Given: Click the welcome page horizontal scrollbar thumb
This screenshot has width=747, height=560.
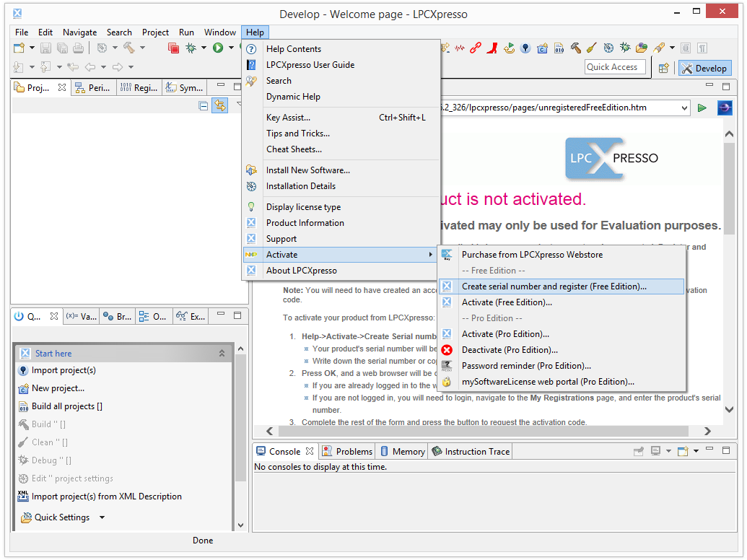Looking at the screenshot, I should point(483,432).
